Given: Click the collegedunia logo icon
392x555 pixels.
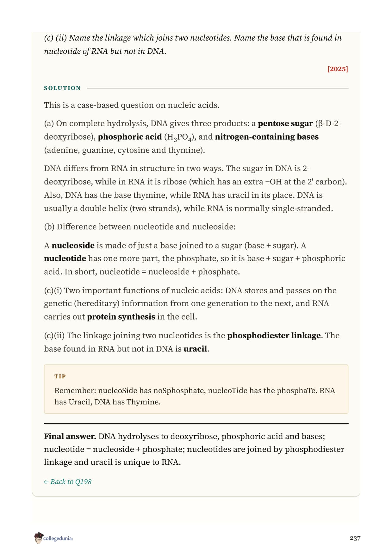Looking at the screenshot, I should [x=38, y=538].
